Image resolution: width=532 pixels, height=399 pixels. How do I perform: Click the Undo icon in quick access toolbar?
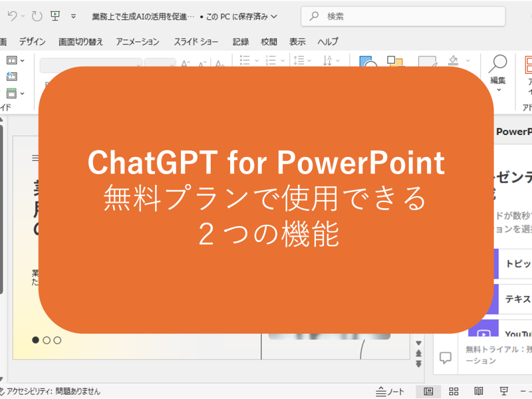pyautogui.click(x=11, y=15)
